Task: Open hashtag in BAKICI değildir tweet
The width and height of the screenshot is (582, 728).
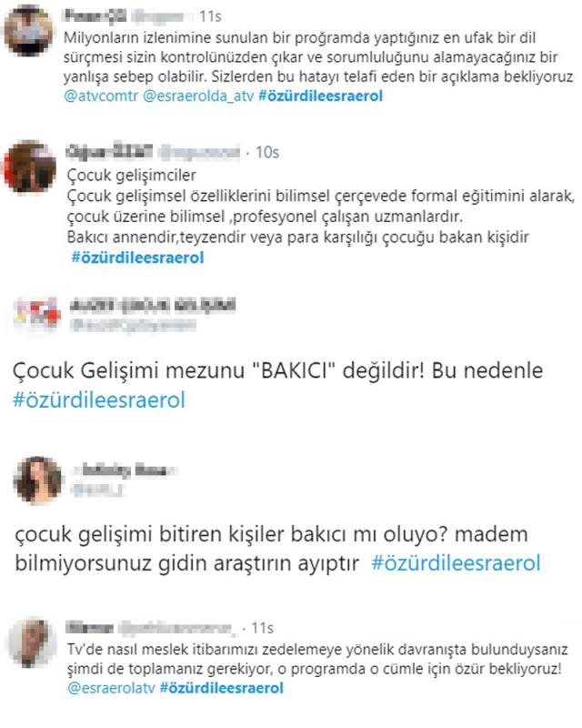Action: (99, 399)
